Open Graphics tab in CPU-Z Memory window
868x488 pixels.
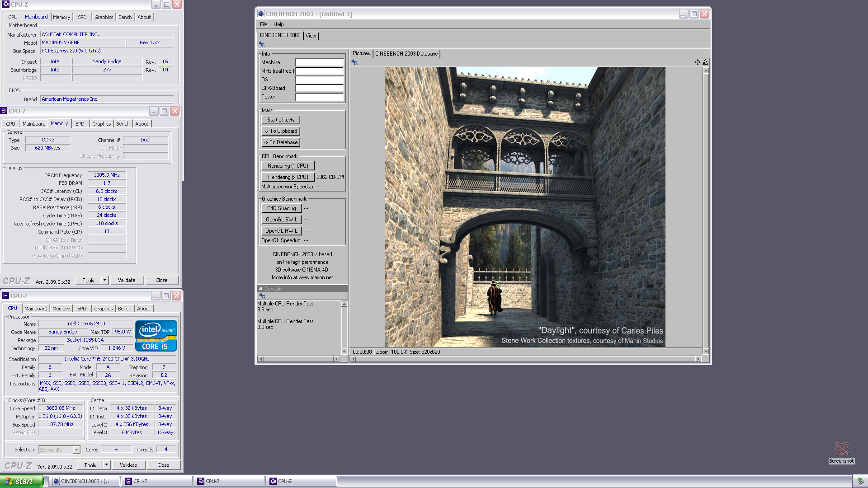tap(102, 124)
